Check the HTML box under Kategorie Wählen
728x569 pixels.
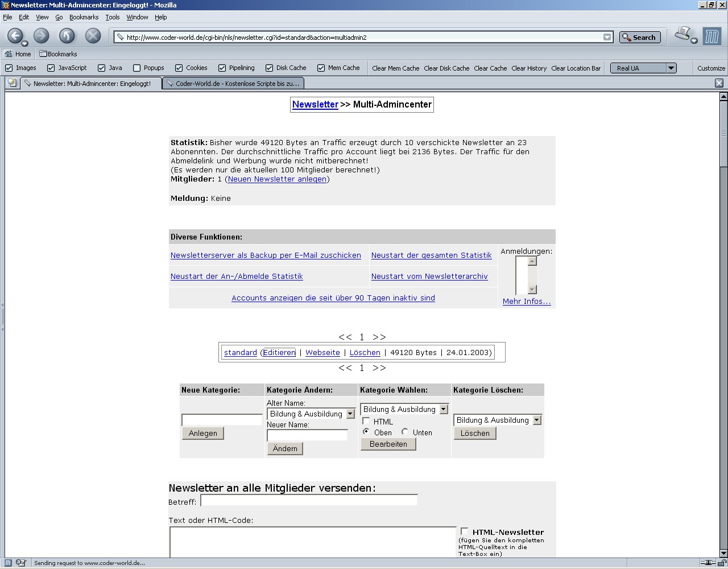[x=366, y=421]
